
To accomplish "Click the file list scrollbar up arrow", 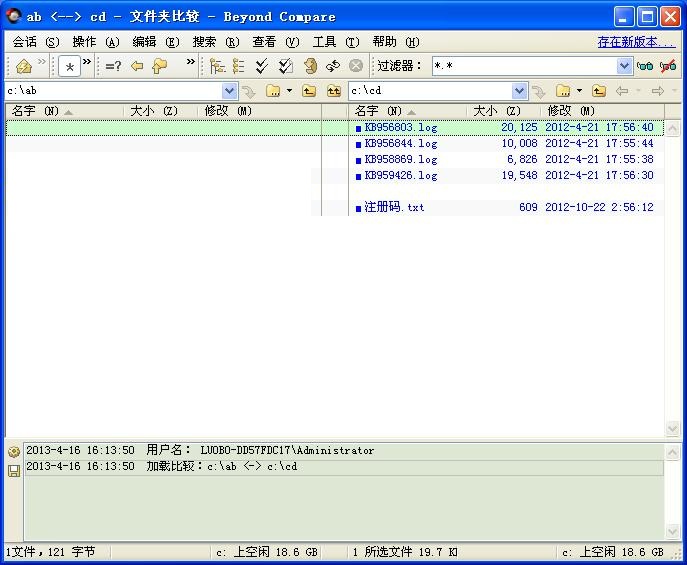I will tap(673, 128).
